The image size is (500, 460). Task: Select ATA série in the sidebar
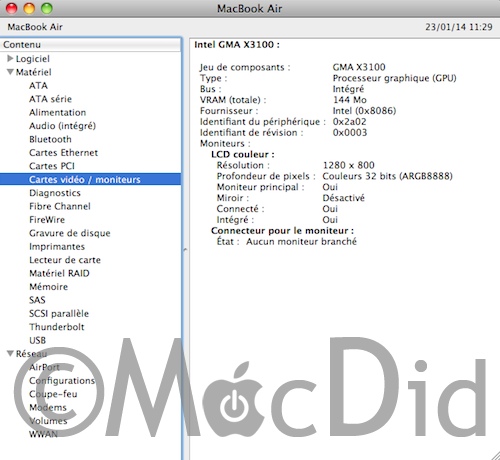coord(50,99)
